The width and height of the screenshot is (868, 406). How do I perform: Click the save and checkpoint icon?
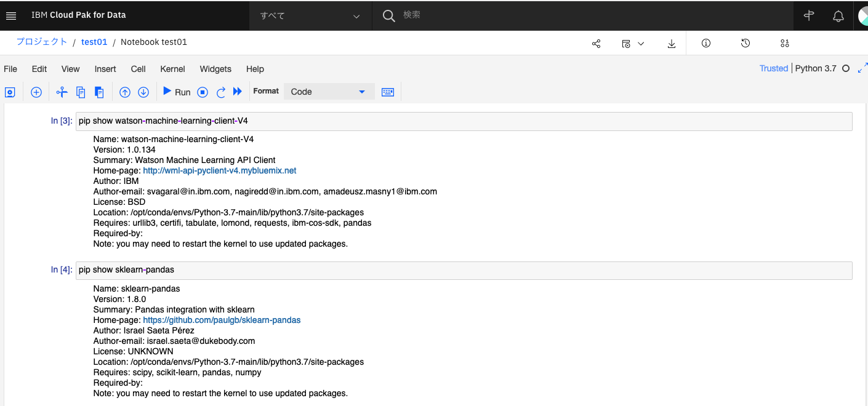(10, 92)
